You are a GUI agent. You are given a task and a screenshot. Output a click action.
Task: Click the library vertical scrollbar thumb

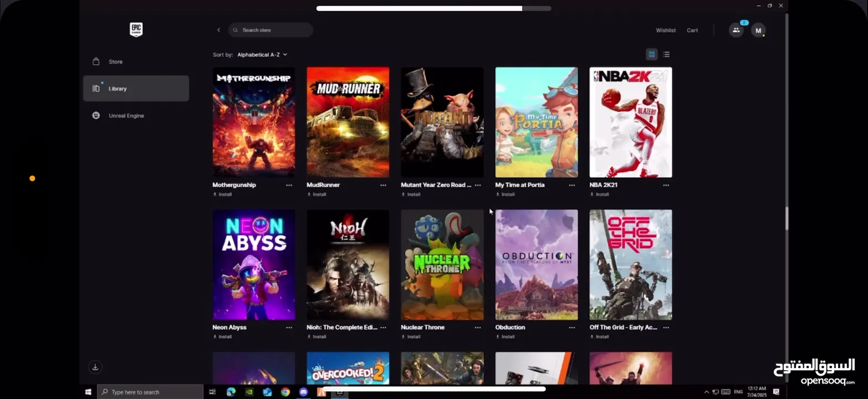787,219
